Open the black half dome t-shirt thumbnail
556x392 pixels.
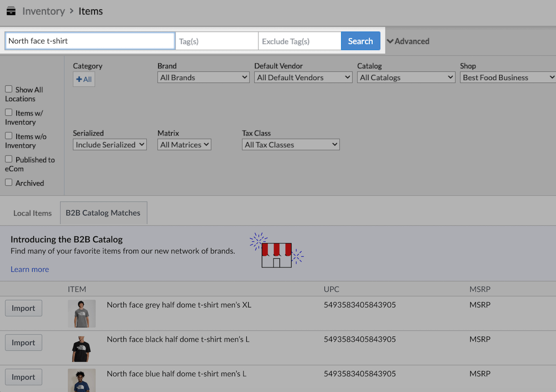tap(81, 348)
